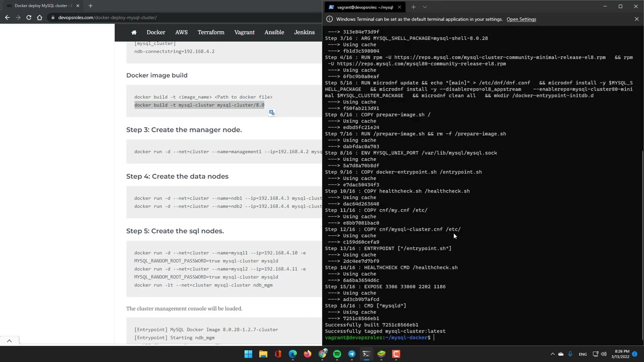
Task: Open Microsoft Edge from taskbar
Action: [293, 354]
